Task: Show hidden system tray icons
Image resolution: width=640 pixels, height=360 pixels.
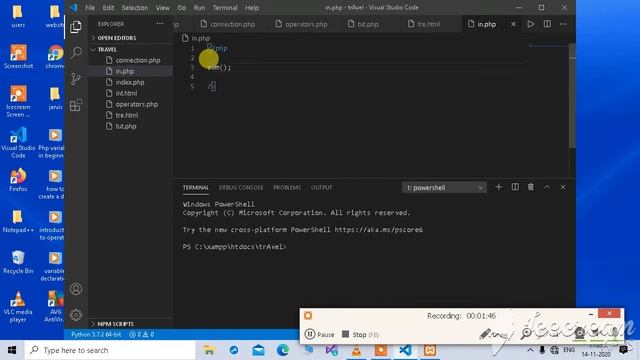Action: pyautogui.click(x=530, y=350)
